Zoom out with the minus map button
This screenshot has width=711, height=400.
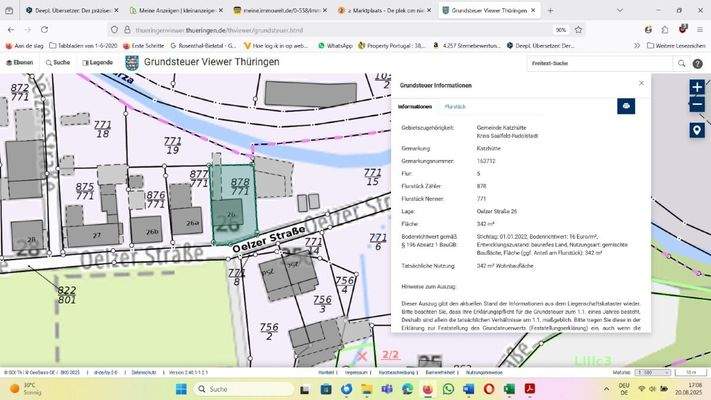pyautogui.click(x=697, y=105)
